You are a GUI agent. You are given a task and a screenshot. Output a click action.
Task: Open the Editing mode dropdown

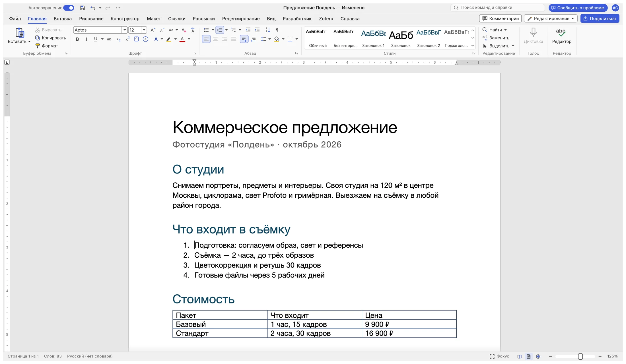pyautogui.click(x=551, y=18)
